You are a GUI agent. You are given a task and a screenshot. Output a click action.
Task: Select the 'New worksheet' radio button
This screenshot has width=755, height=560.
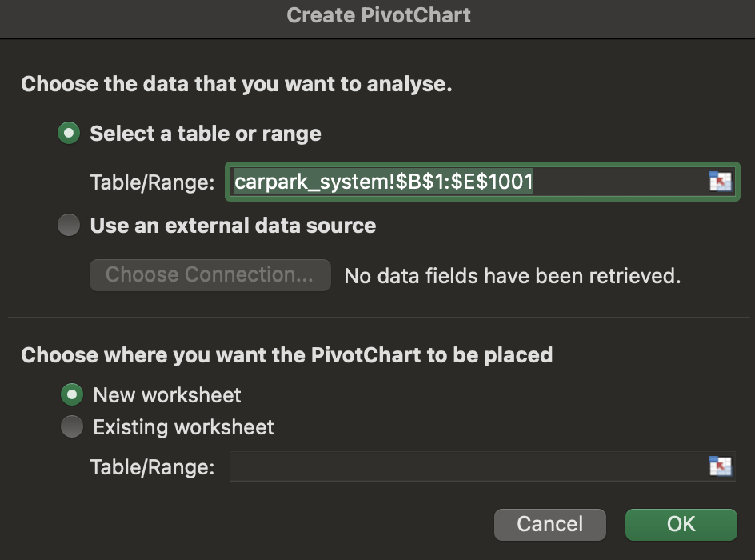(72, 394)
